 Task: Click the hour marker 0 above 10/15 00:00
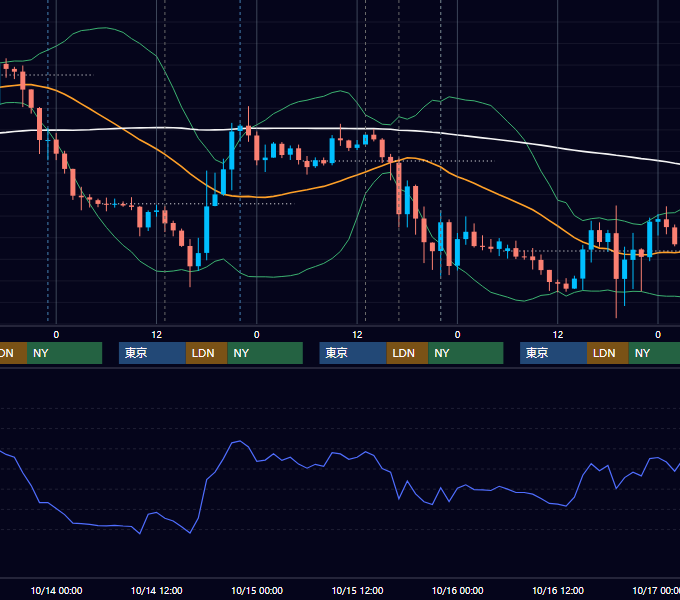pyautogui.click(x=257, y=335)
